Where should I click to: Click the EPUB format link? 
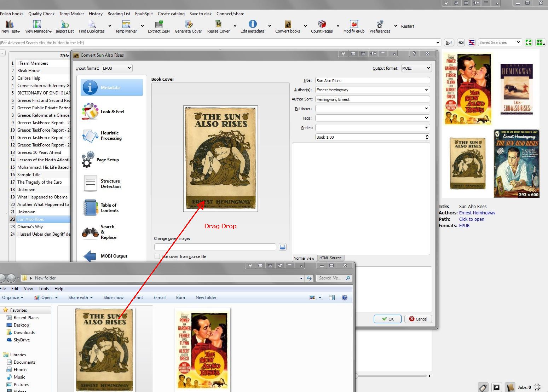[464, 226]
